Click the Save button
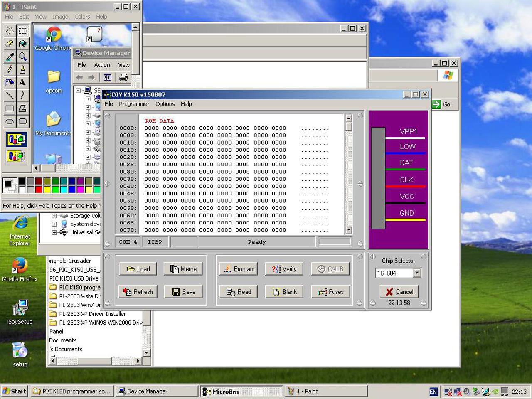 183,292
